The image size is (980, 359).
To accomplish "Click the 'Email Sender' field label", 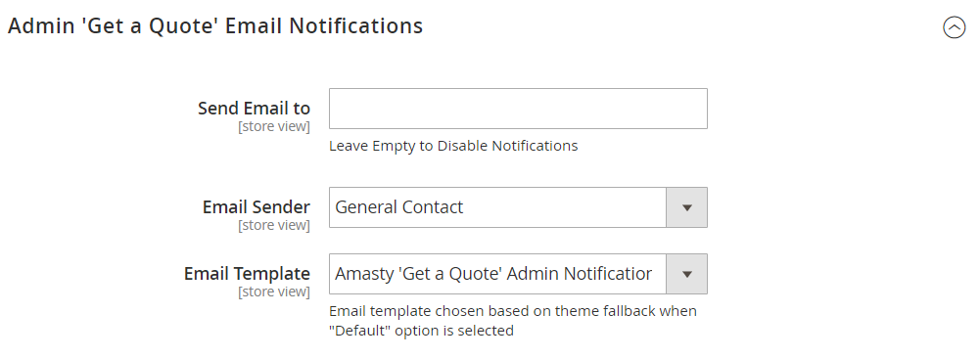I will coord(257,206).
